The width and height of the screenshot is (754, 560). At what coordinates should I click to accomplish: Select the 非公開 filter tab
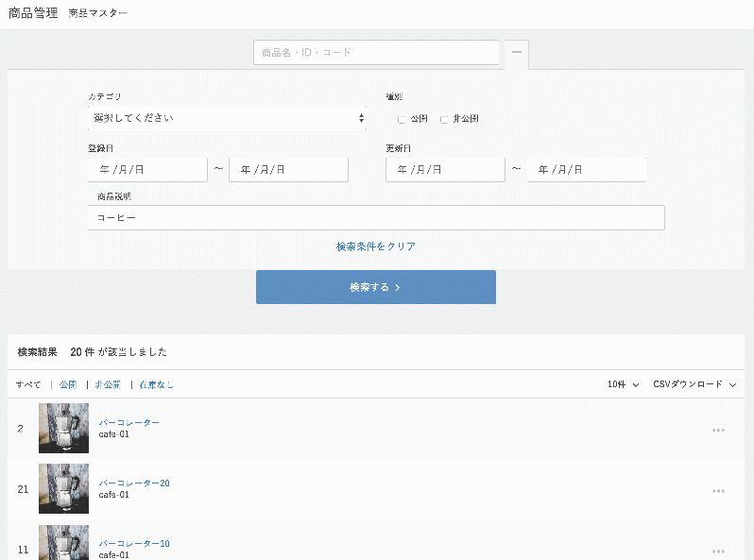[107, 384]
